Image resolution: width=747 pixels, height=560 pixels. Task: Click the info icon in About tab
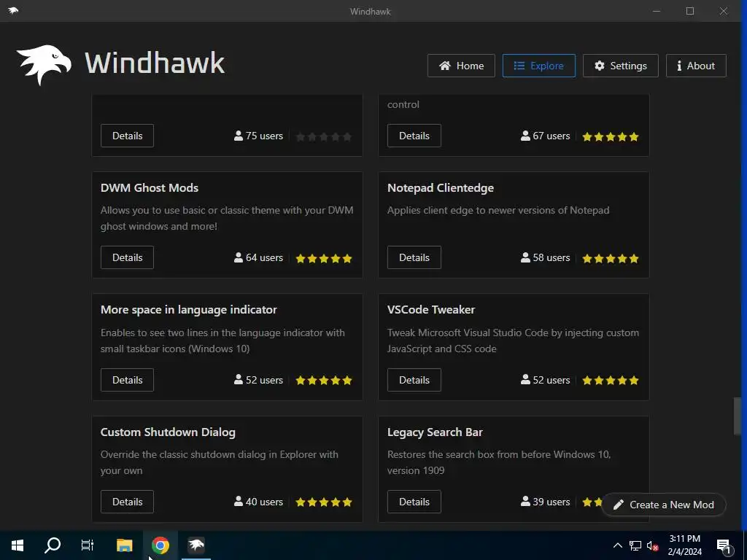tap(679, 66)
